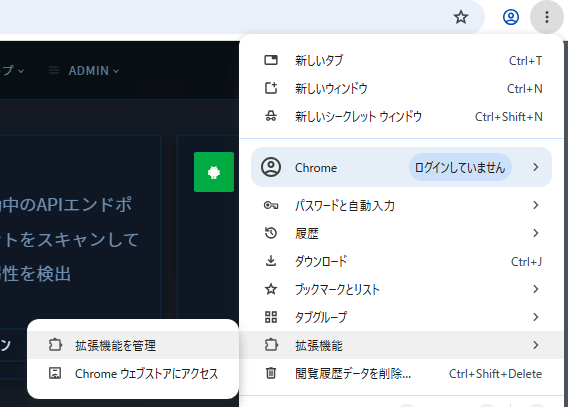Click the 履歴 label text
Image resolution: width=568 pixels, height=407 pixels.
click(x=307, y=234)
